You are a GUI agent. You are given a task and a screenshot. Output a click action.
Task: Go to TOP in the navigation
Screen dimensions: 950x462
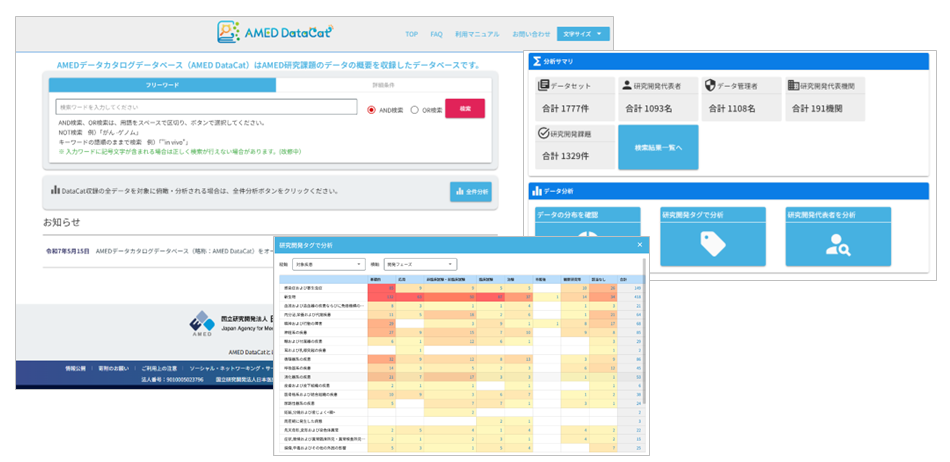(x=411, y=34)
